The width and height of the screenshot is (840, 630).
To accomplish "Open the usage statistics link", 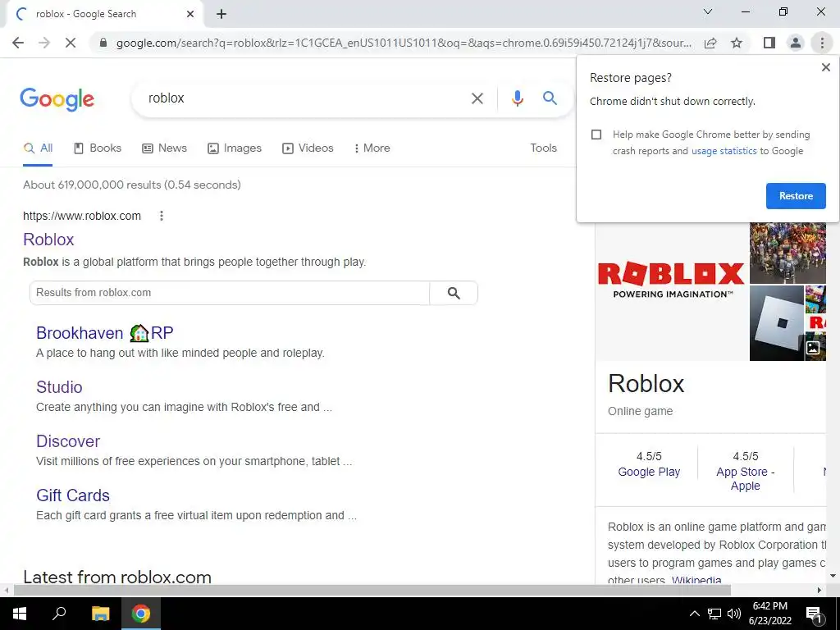I will point(724,151).
